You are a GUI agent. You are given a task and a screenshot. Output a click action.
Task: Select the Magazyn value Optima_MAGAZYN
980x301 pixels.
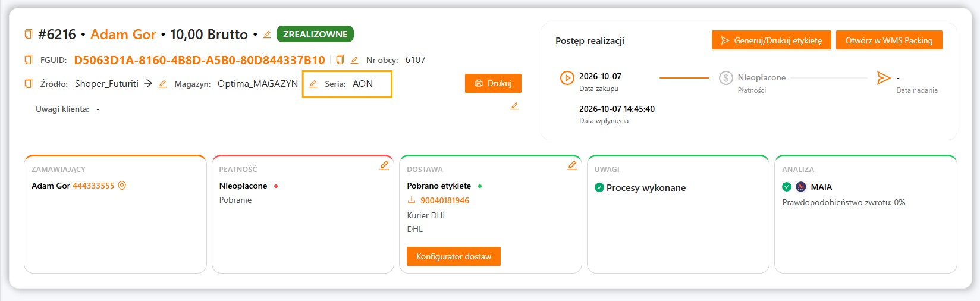257,84
